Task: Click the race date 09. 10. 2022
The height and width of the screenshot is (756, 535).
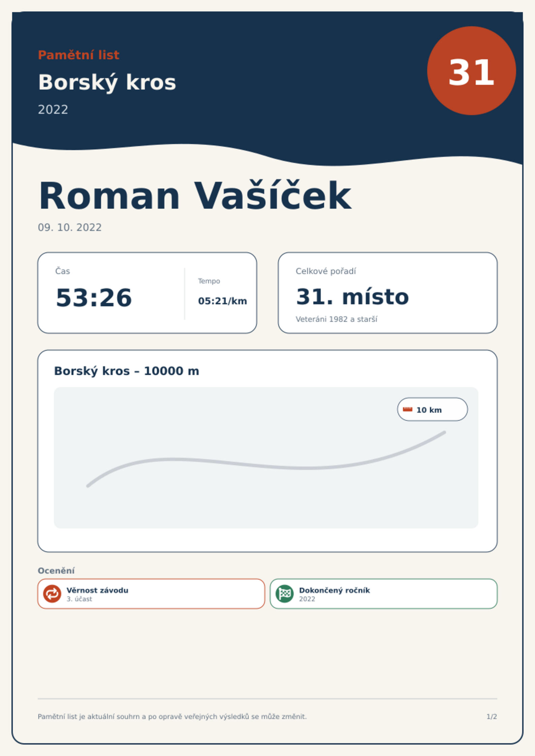Action: click(x=70, y=228)
